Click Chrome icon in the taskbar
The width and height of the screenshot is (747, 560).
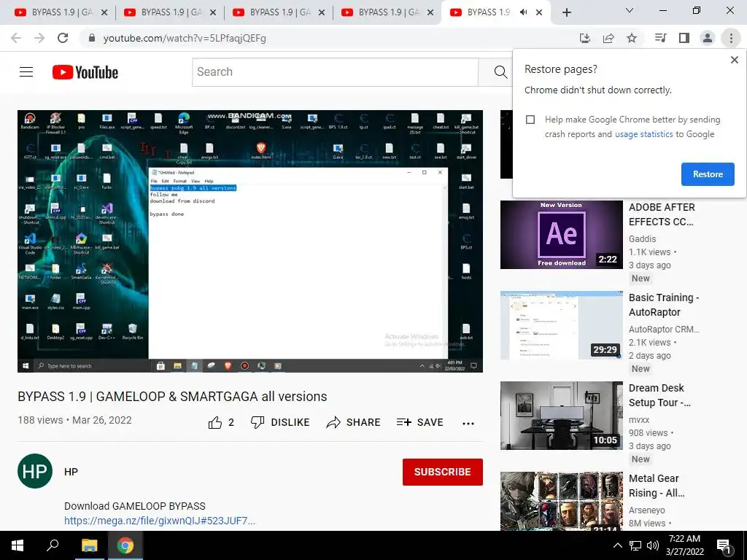[125, 545]
